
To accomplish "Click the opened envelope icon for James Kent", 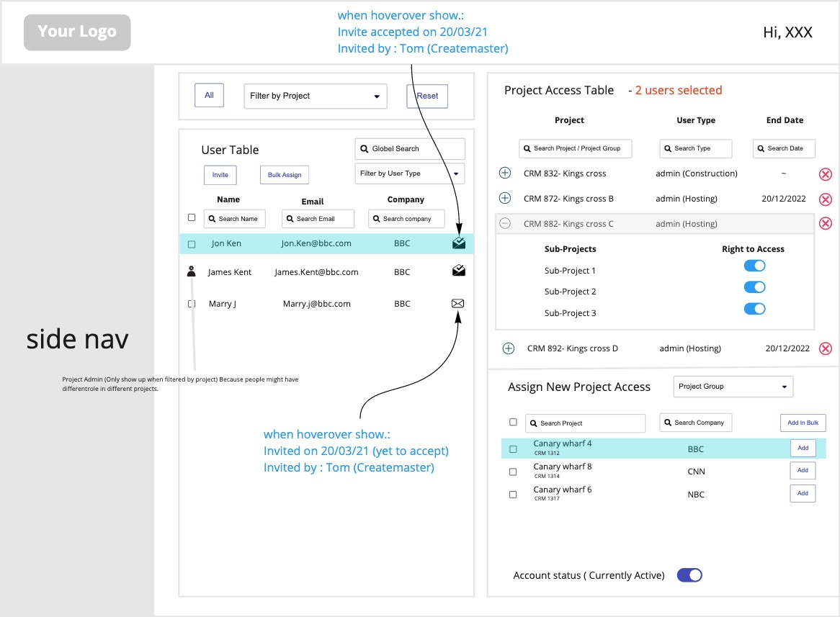I will coord(458,271).
